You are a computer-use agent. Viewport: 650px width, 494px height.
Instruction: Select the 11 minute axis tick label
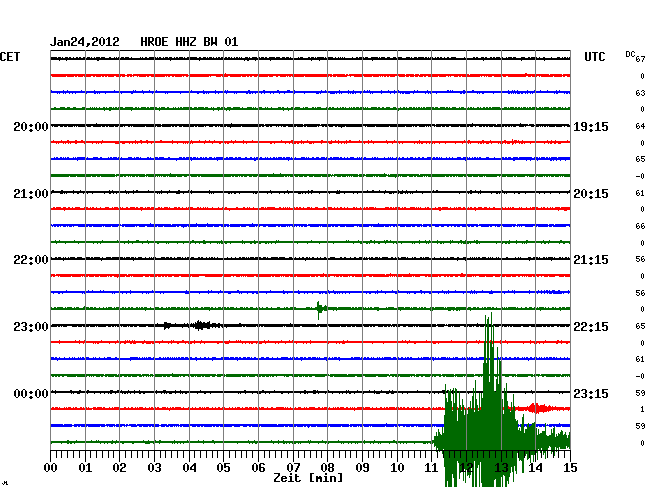click(x=432, y=467)
